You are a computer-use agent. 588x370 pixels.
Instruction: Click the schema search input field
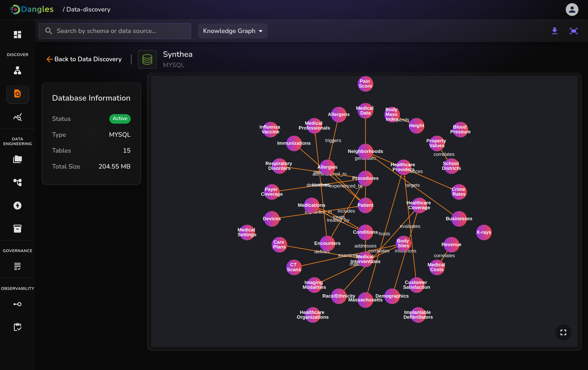[x=115, y=31]
